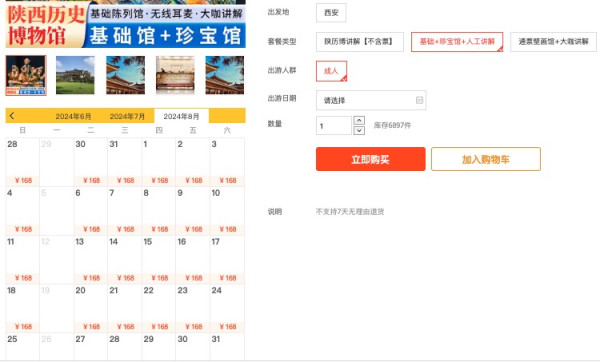600x362 pixels.
Task: Pick August 13 in the calendar
Action: pyautogui.click(x=91, y=260)
